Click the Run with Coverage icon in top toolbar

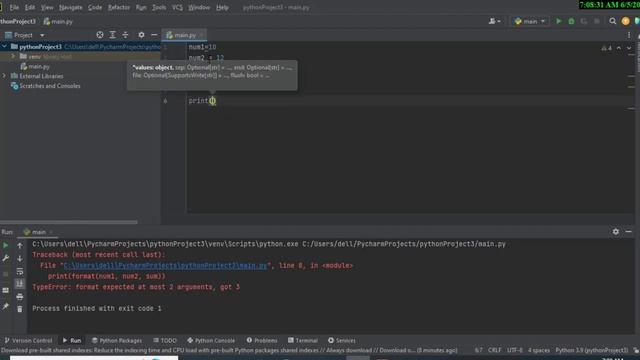click(x=584, y=21)
